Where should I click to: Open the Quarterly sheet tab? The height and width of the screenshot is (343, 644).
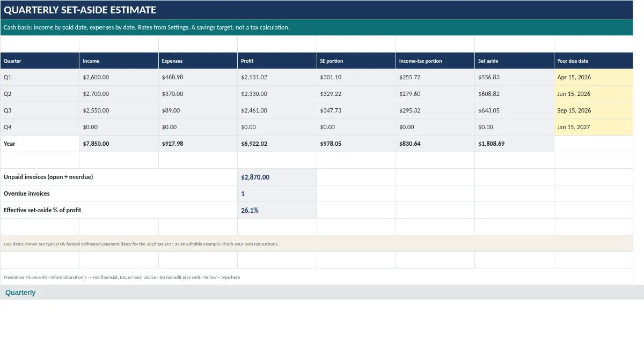coord(20,293)
